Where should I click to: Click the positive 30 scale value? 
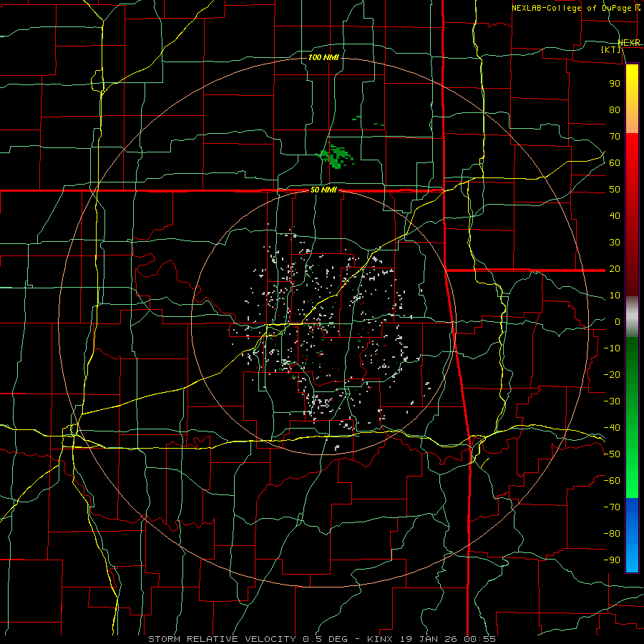[615, 243]
